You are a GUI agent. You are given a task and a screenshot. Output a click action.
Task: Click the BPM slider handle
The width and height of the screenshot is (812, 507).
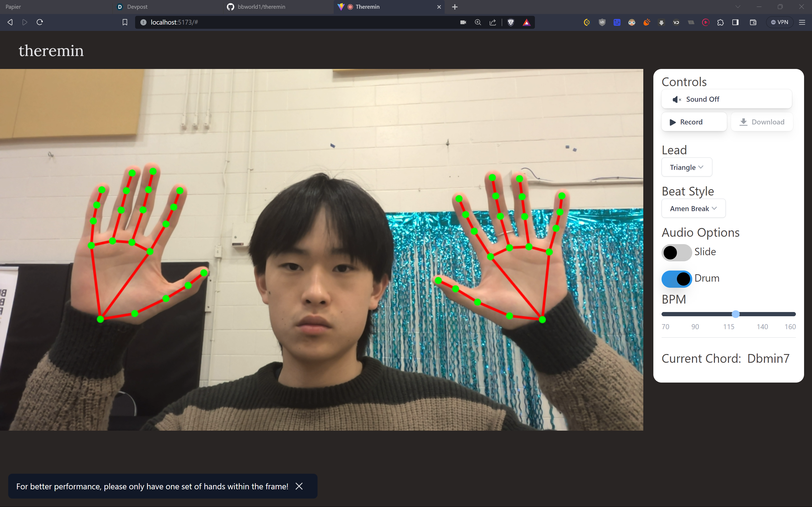[x=736, y=314]
